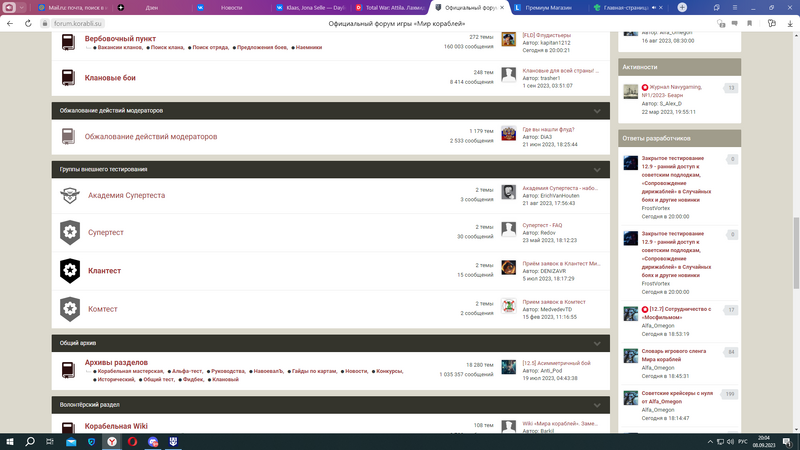Open the Архивы разделов forum link
The width and height of the screenshot is (800, 450).
point(116,362)
